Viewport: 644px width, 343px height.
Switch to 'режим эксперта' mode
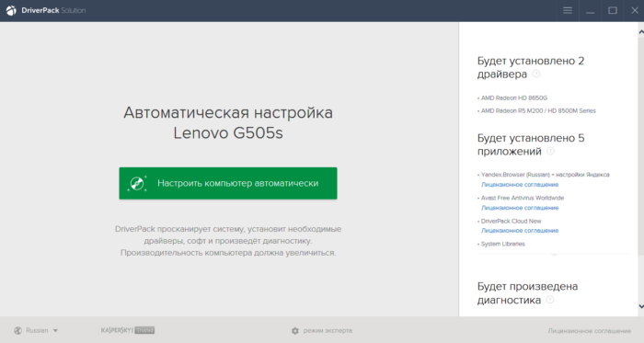[328, 331]
